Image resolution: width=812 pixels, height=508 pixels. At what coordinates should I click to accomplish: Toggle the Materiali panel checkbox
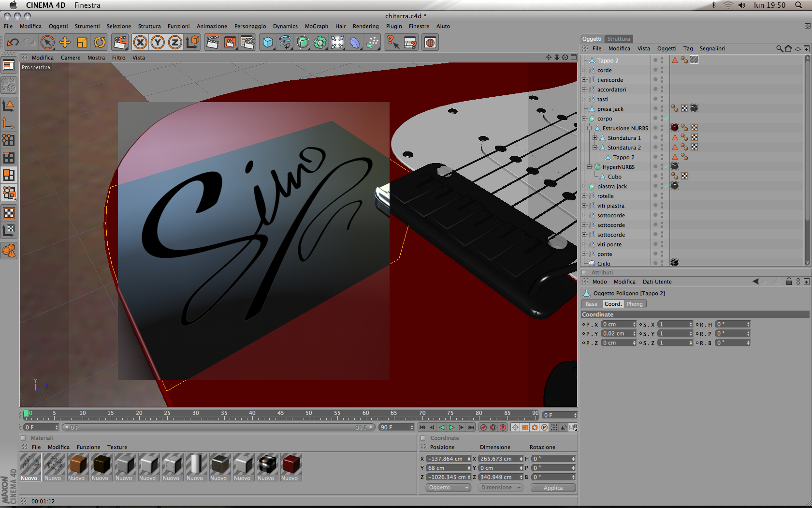point(23,438)
